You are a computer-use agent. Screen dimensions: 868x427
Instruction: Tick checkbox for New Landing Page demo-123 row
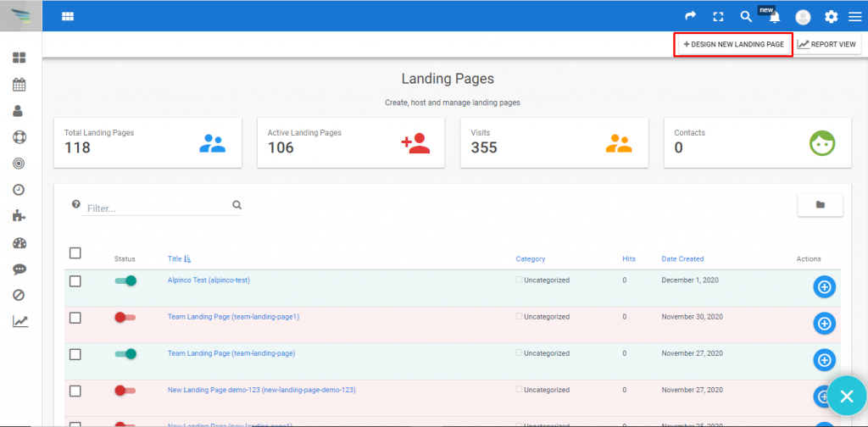point(75,391)
